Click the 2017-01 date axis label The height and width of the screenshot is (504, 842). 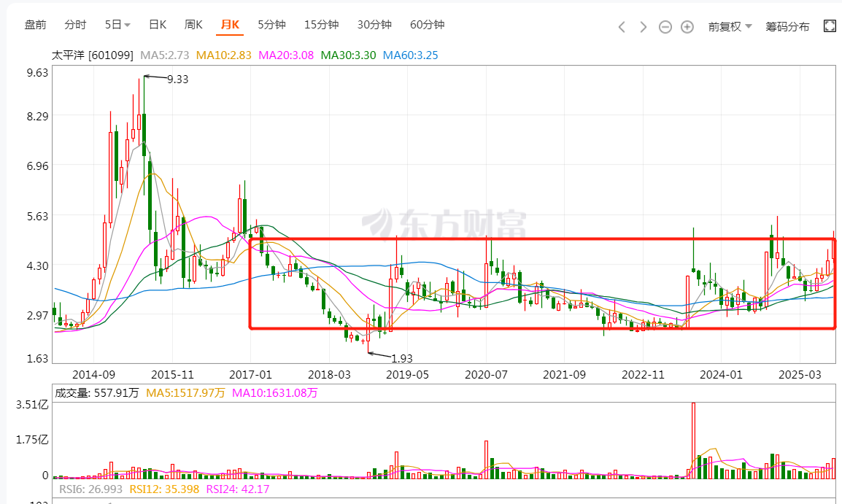click(x=250, y=375)
